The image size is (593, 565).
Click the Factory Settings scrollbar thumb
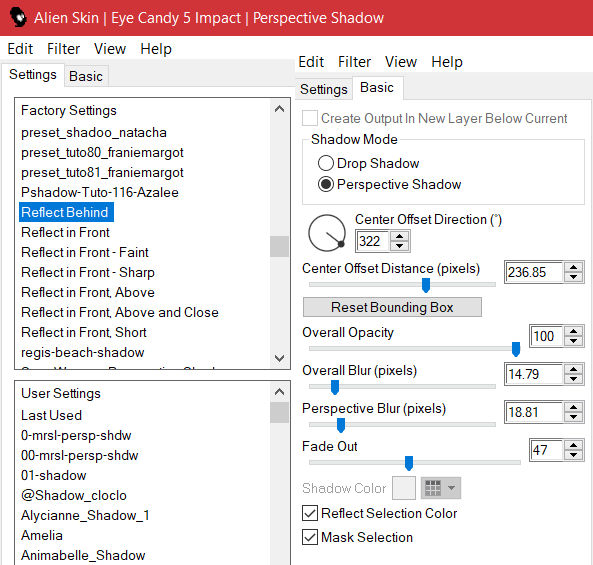279,247
